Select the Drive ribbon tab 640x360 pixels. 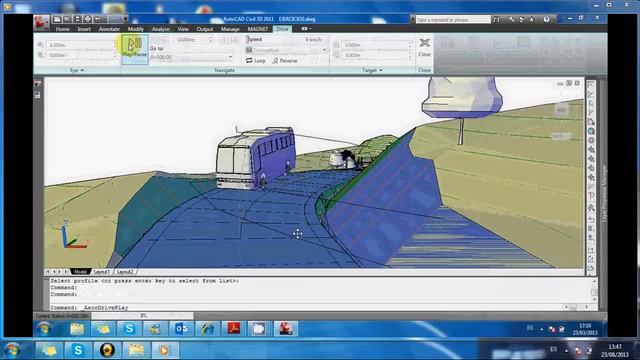[282, 29]
